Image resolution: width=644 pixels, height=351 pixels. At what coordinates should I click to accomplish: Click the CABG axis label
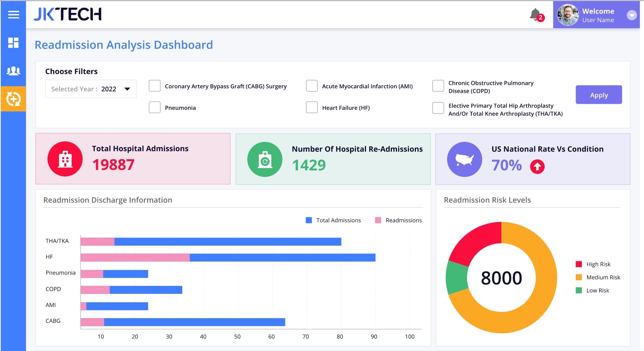[x=53, y=321]
